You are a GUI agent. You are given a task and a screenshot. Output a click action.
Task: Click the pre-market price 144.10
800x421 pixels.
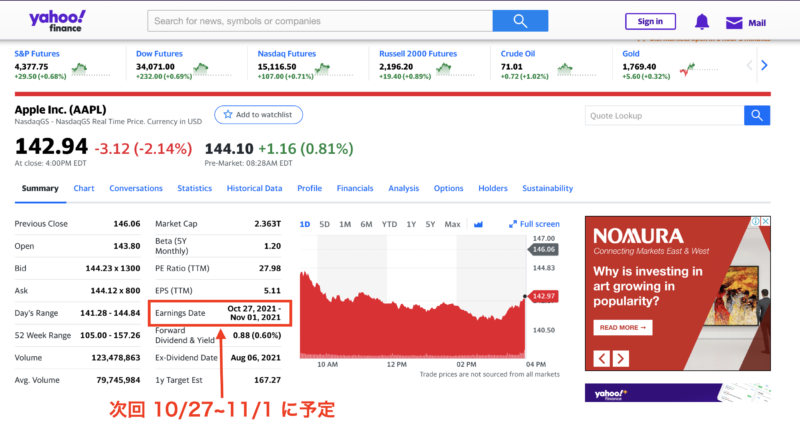click(229, 148)
